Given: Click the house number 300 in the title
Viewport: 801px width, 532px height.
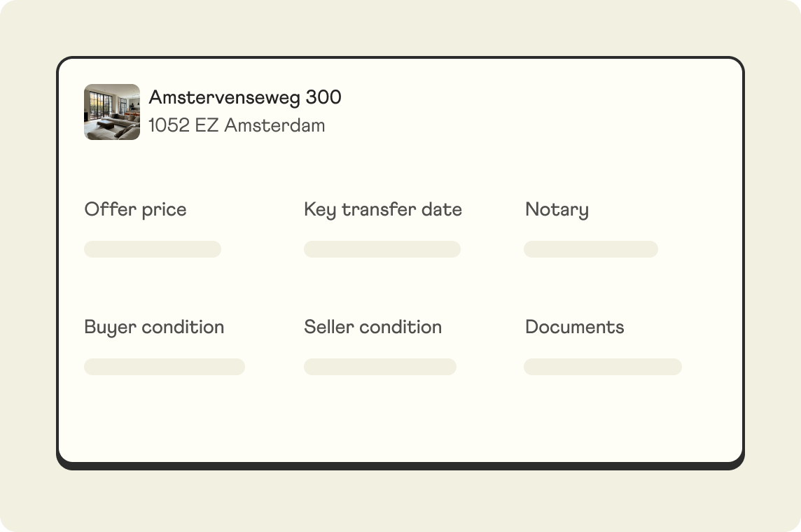Looking at the screenshot, I should point(323,97).
